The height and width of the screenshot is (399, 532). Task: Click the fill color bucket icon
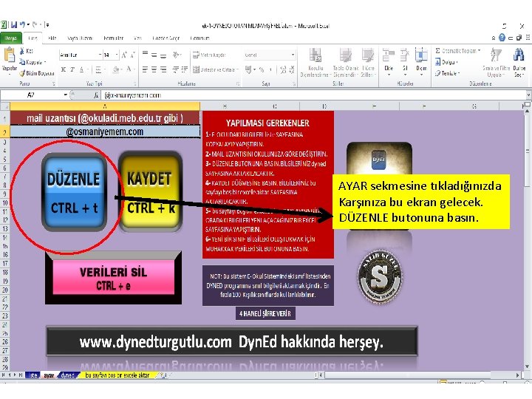coord(116,69)
